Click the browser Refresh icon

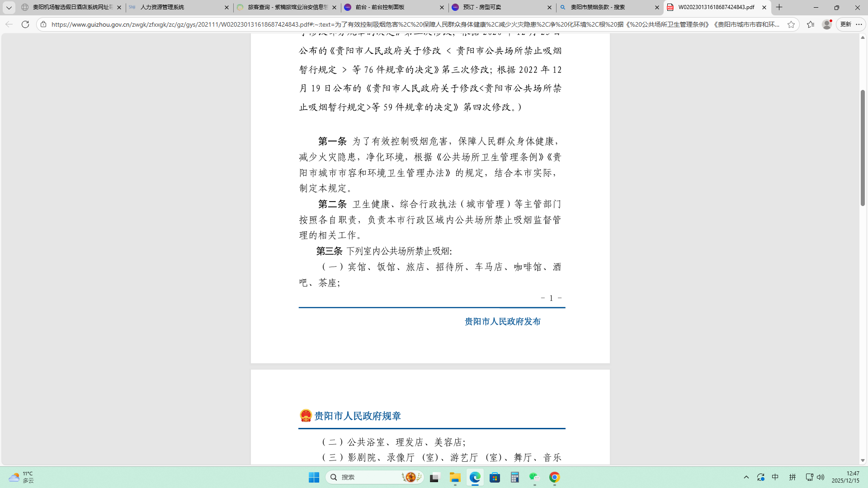click(x=25, y=24)
